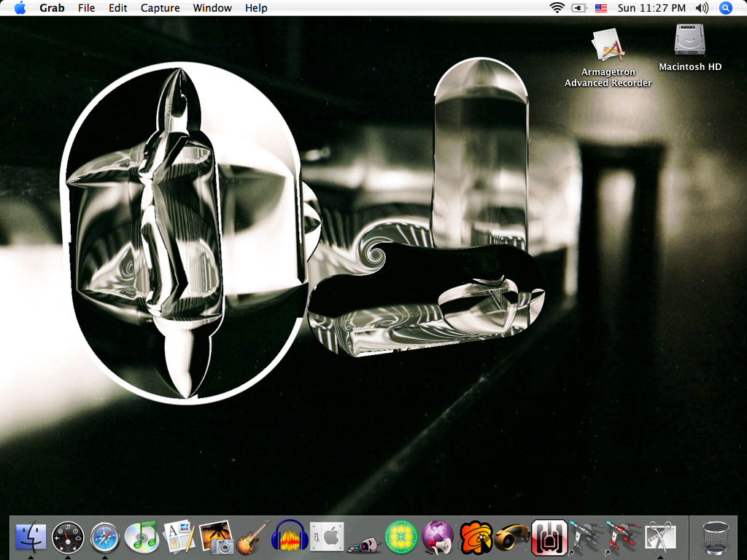
Task: Launch iTunes from the dock
Action: (x=142, y=538)
